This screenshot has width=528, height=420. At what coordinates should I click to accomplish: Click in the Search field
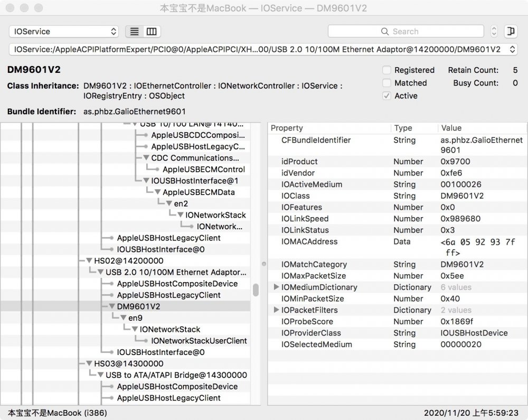pos(406,31)
